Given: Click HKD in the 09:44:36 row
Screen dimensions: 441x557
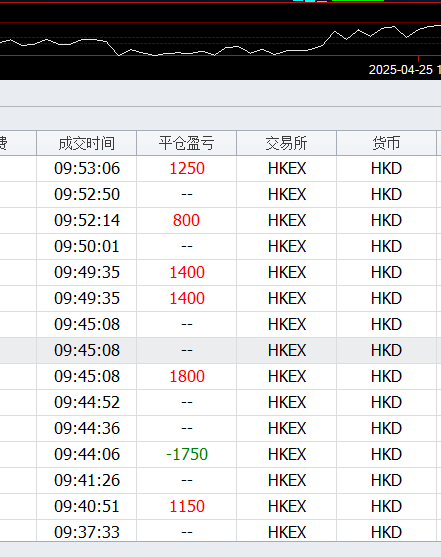Looking at the screenshot, I should [x=386, y=428].
